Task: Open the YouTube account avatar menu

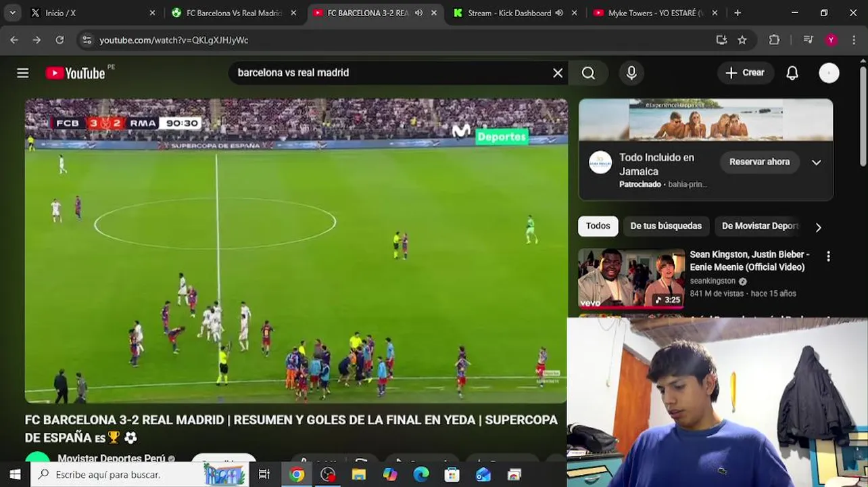Action: [x=829, y=73]
